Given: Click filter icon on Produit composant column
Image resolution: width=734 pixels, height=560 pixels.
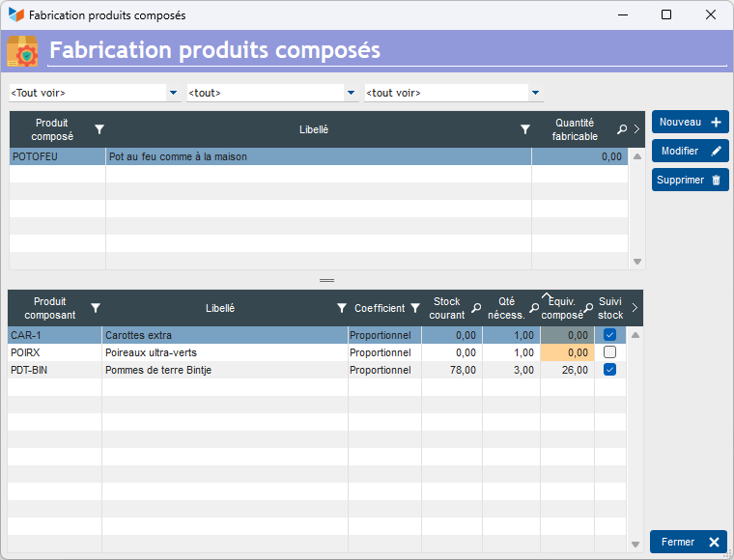Looking at the screenshot, I should pyautogui.click(x=96, y=308).
